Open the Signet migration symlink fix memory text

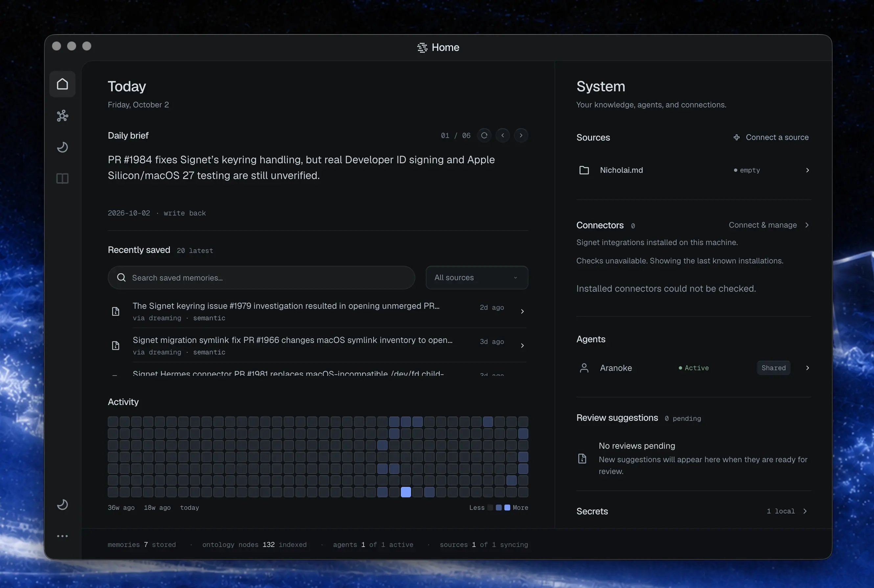point(292,340)
